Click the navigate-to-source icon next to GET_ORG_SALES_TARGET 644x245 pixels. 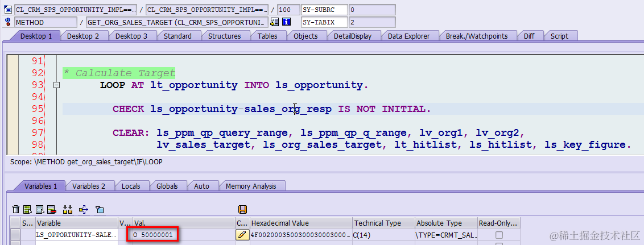[275, 22]
